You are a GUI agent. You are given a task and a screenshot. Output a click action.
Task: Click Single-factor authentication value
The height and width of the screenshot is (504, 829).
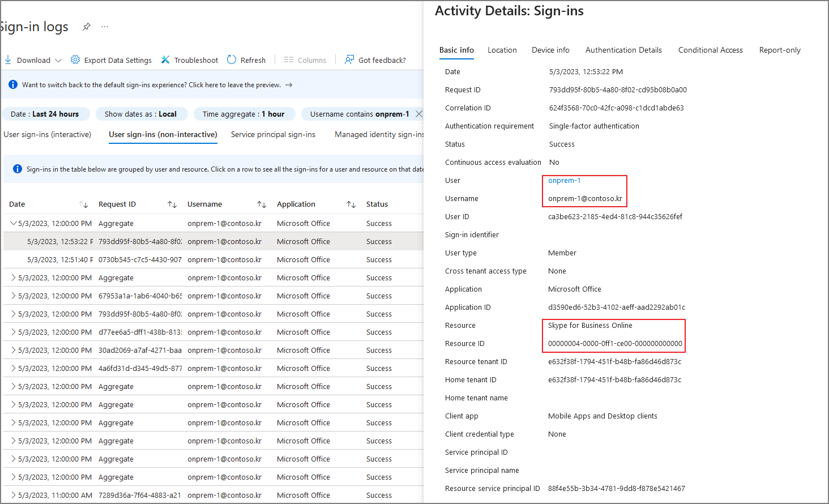[594, 126]
